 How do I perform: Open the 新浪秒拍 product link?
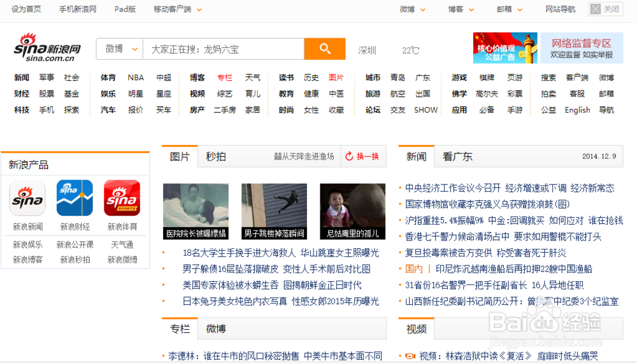pyautogui.click(x=75, y=260)
